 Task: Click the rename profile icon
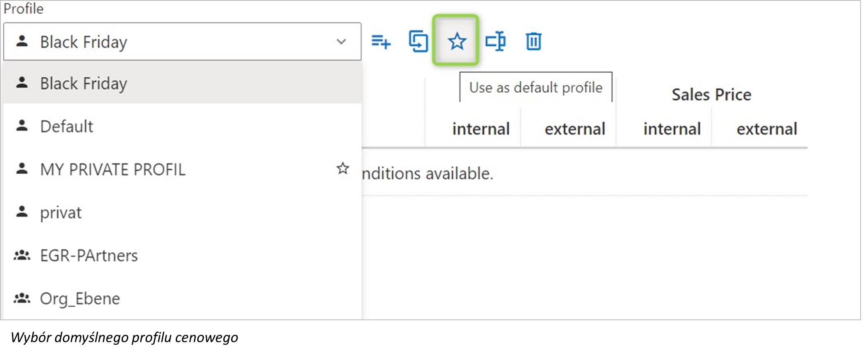(495, 41)
